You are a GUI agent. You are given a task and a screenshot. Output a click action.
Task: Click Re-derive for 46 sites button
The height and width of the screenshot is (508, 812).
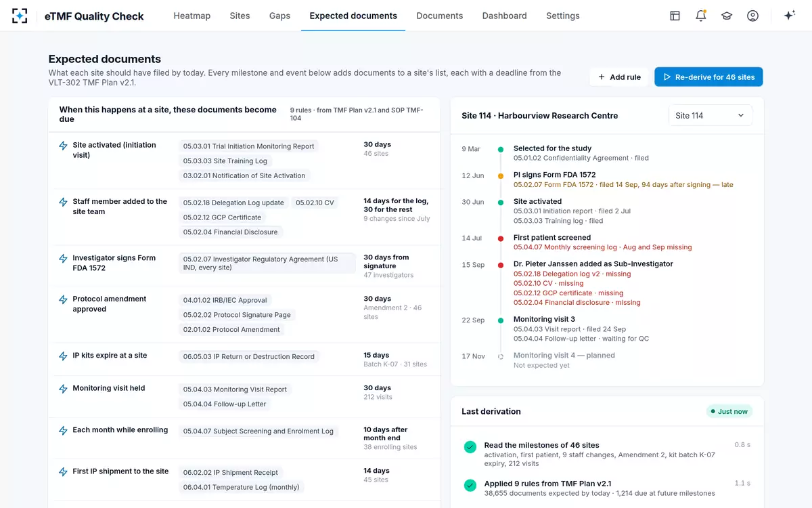[x=708, y=77]
